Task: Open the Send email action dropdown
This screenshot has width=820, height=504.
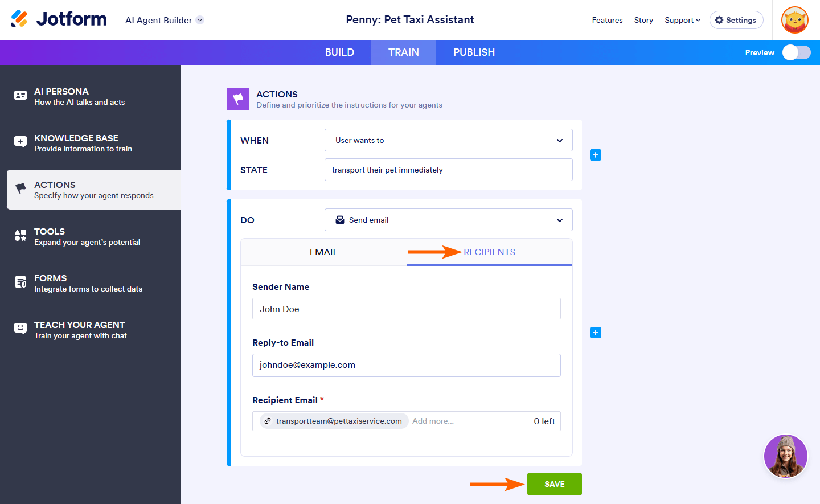Action: (x=448, y=220)
